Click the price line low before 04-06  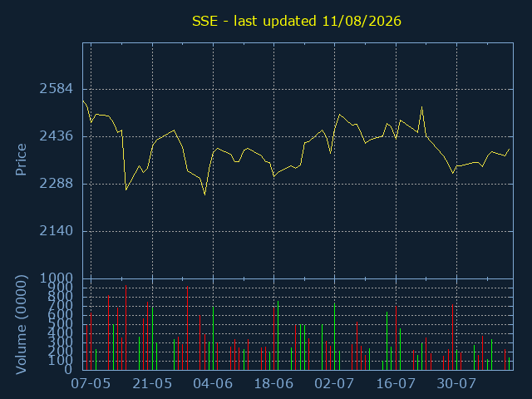205,195
